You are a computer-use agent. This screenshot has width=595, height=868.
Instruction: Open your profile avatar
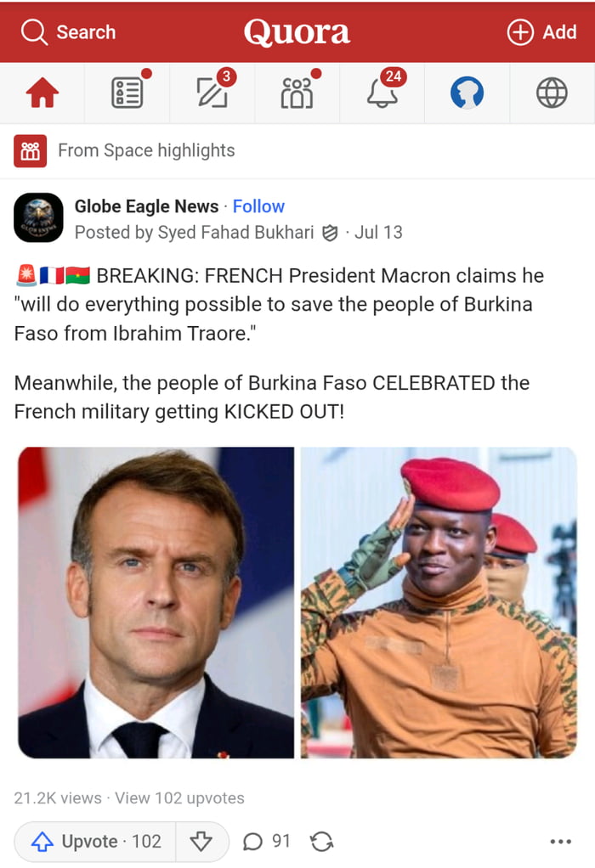pyautogui.click(x=467, y=93)
